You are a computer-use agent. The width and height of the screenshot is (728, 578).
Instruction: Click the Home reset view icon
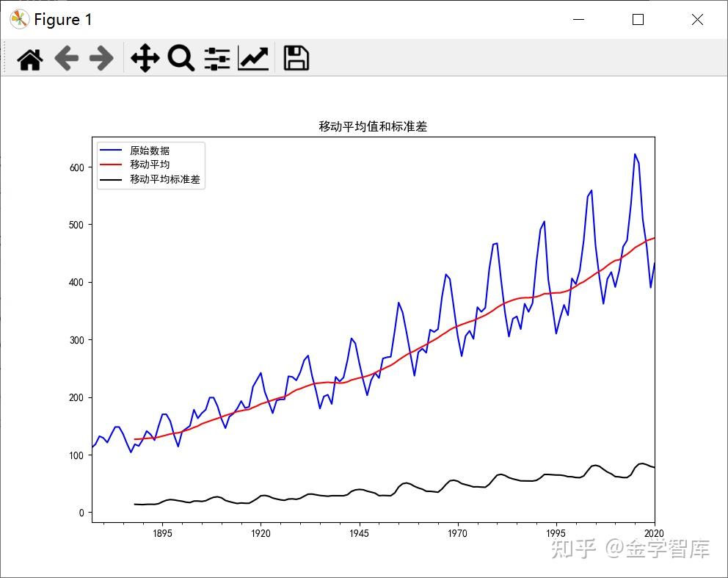click(29, 59)
